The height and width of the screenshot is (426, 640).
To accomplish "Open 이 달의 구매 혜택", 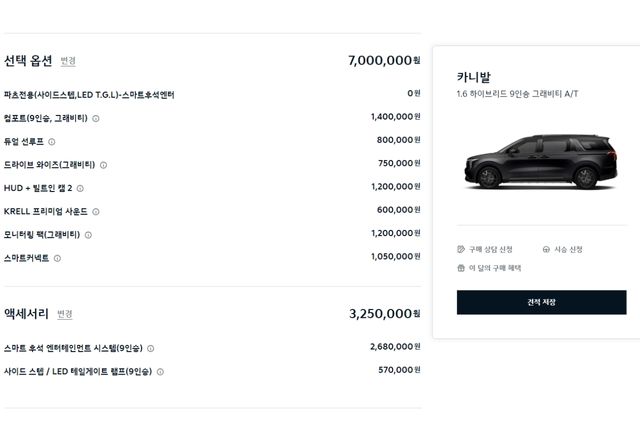I will tap(494, 268).
